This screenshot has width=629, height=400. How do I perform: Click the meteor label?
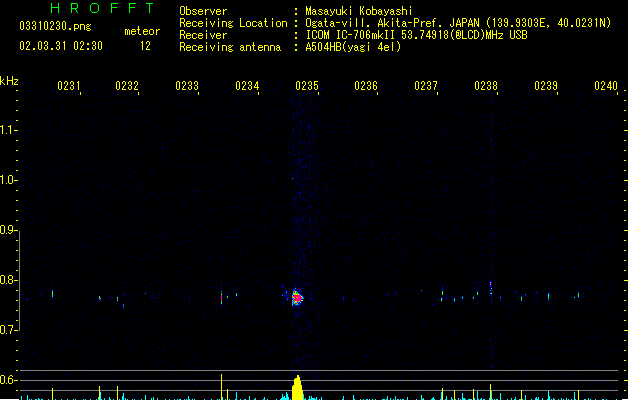pos(142,31)
